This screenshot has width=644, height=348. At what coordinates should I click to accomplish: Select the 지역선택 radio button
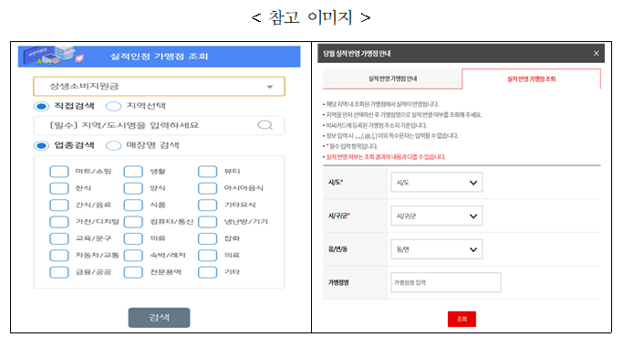coord(113,106)
